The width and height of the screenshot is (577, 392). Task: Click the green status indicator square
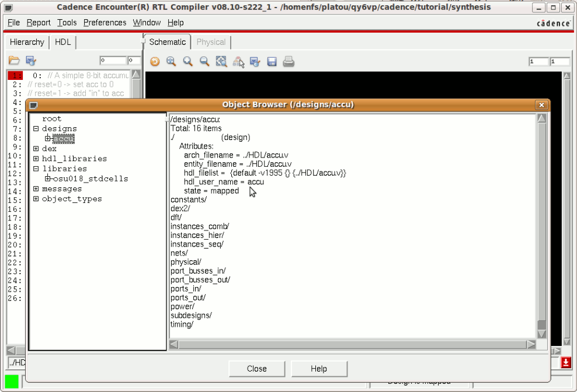[x=12, y=381]
